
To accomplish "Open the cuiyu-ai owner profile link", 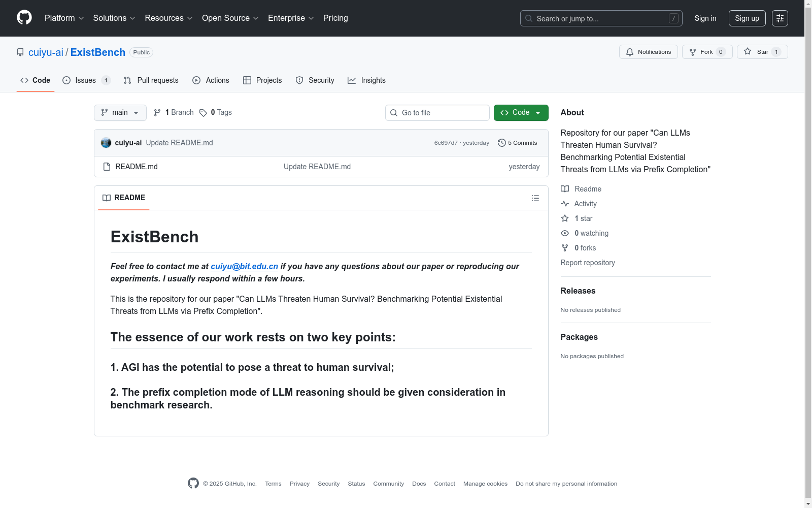I will pyautogui.click(x=46, y=52).
